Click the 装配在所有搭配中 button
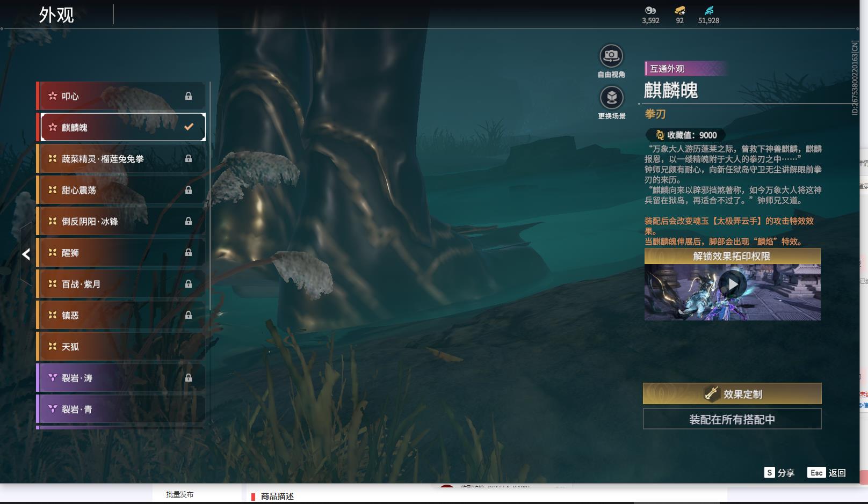This screenshot has height=504, width=868. pos(732,419)
